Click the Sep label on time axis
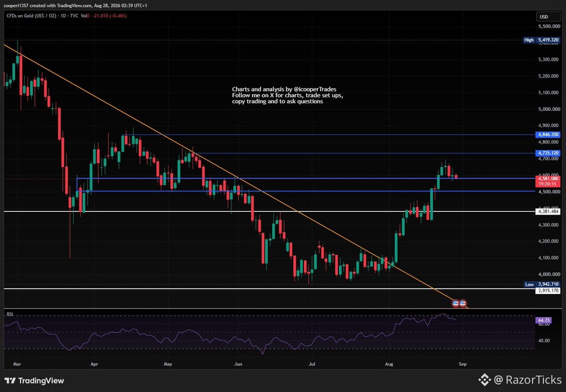 (463, 364)
